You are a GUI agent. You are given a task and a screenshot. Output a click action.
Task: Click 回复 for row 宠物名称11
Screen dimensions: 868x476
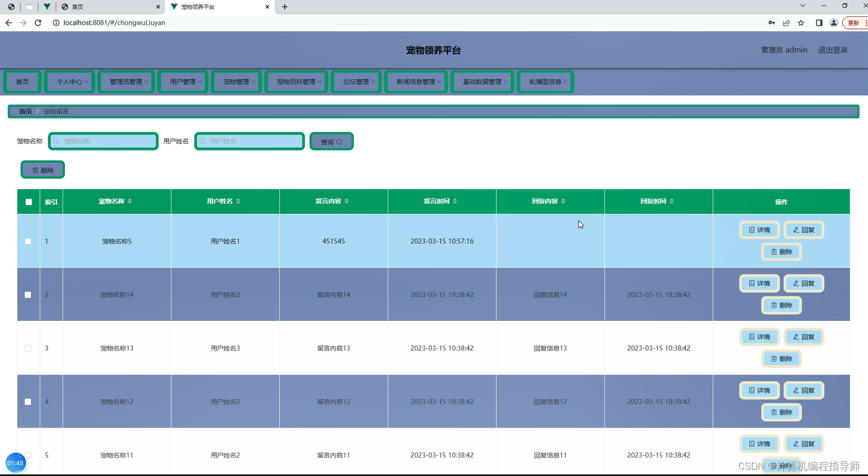804,444
